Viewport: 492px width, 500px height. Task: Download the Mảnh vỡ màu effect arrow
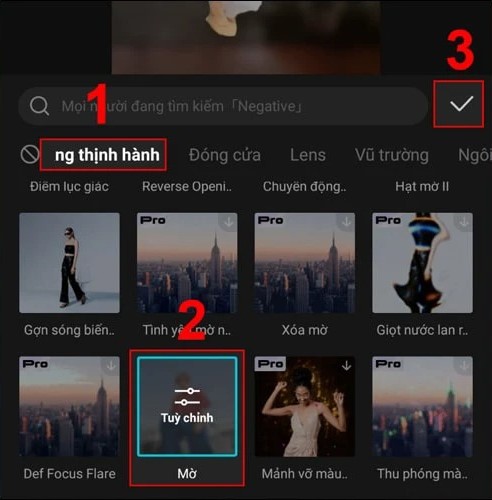pos(346,366)
